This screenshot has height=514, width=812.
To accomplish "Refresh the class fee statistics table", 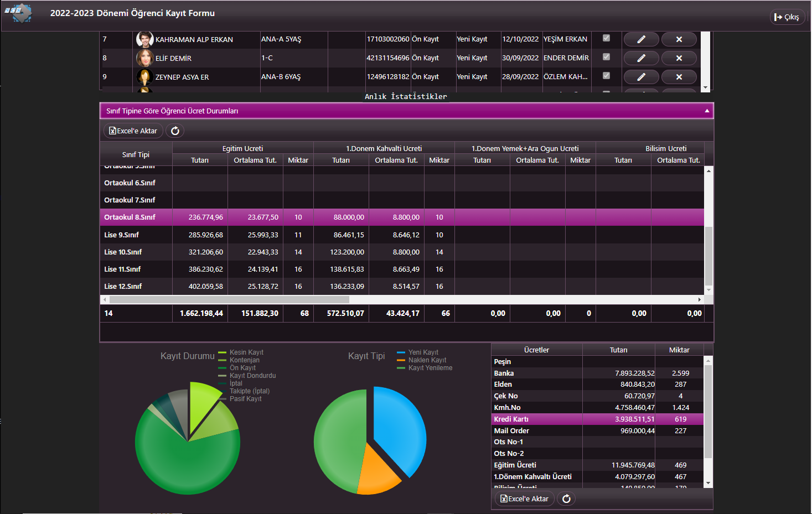I will 175,131.
